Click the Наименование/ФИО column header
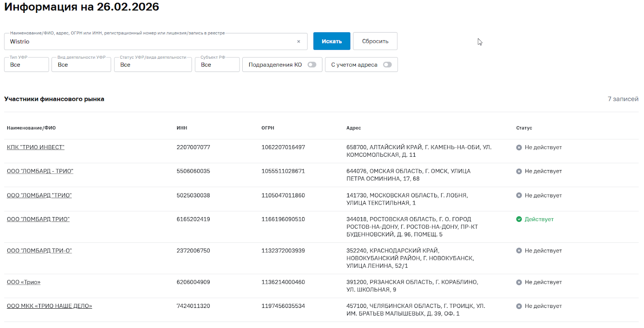 31,128
